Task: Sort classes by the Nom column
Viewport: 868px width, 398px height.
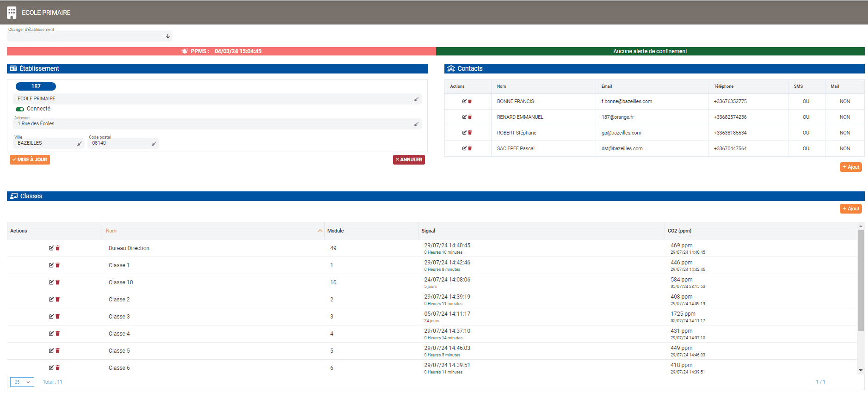Action: [x=111, y=231]
